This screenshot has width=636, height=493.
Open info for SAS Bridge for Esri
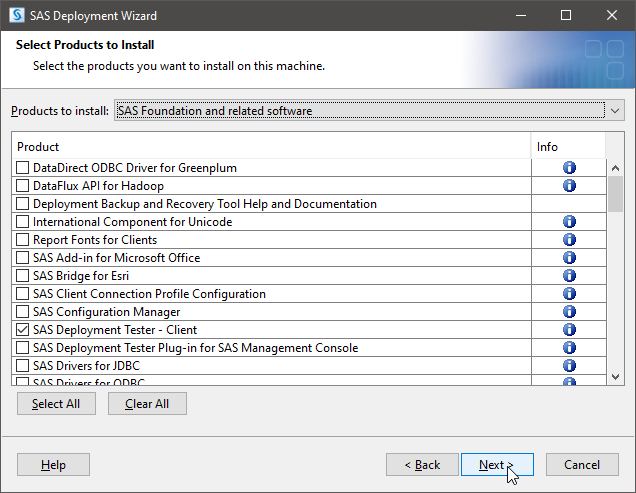pos(569,276)
